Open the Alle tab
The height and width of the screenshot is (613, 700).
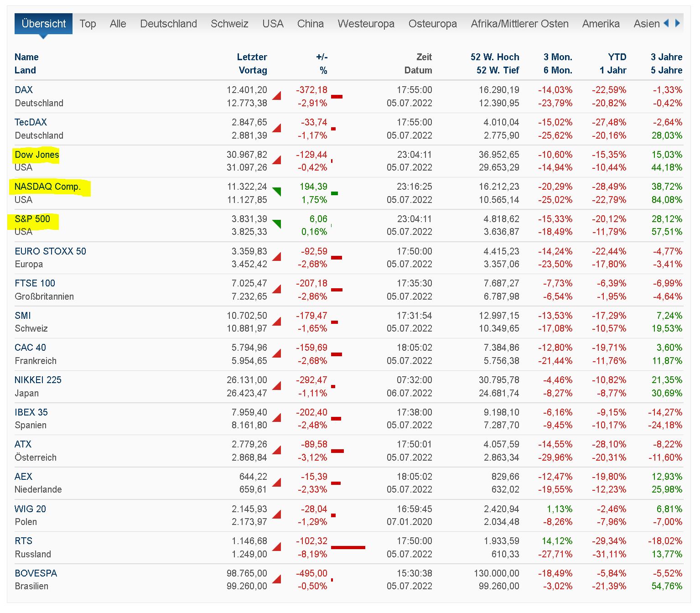click(118, 24)
